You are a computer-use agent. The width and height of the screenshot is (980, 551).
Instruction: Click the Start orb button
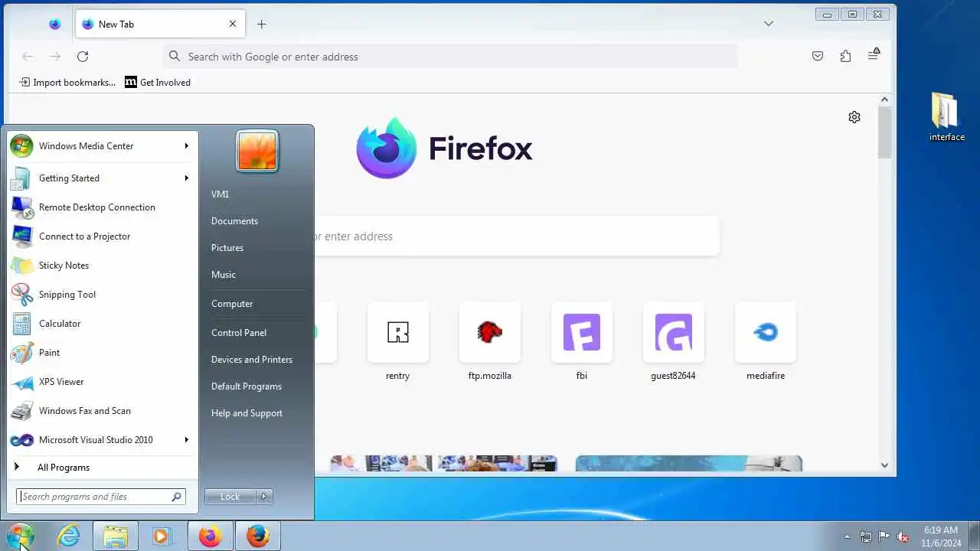pos(21,536)
